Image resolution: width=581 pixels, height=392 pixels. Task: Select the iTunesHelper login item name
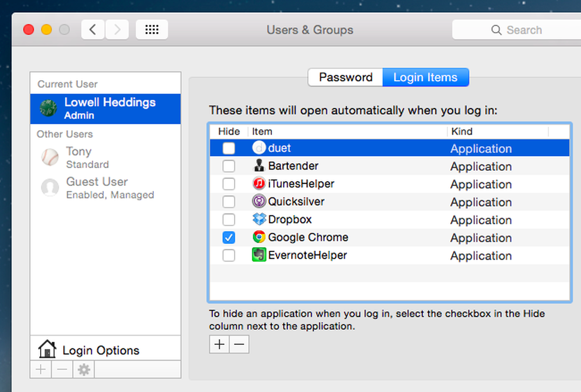(301, 184)
